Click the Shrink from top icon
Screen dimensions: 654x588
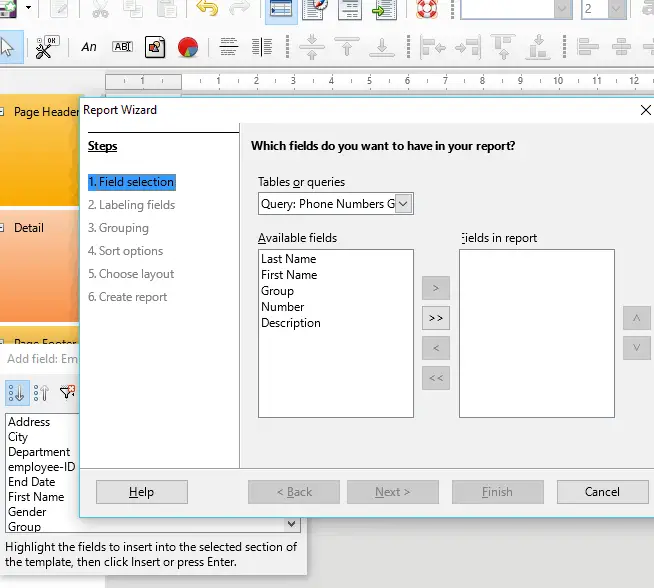pos(347,47)
